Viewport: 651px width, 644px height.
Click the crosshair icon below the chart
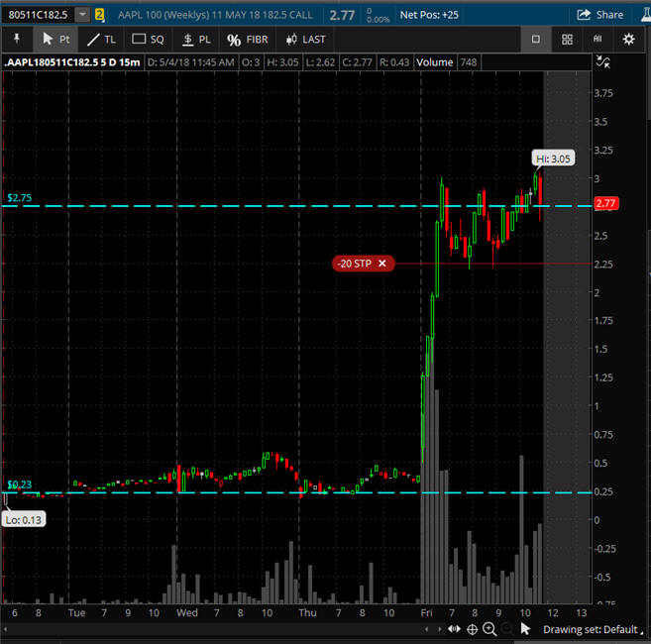pyautogui.click(x=472, y=629)
